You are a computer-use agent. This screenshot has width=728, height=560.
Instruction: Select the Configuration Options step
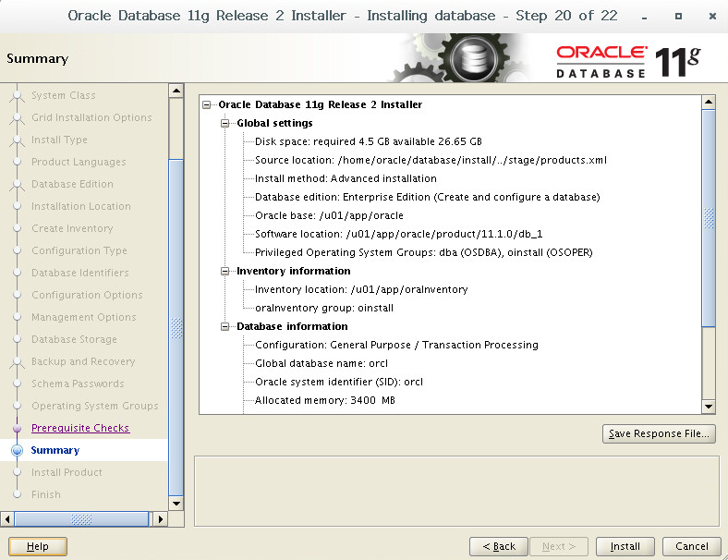pyautogui.click(x=87, y=295)
